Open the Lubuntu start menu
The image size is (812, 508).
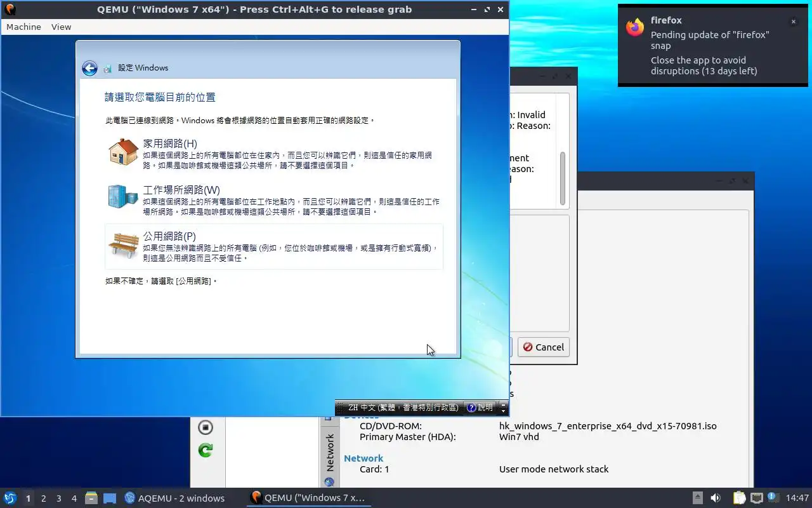pyautogui.click(x=10, y=498)
